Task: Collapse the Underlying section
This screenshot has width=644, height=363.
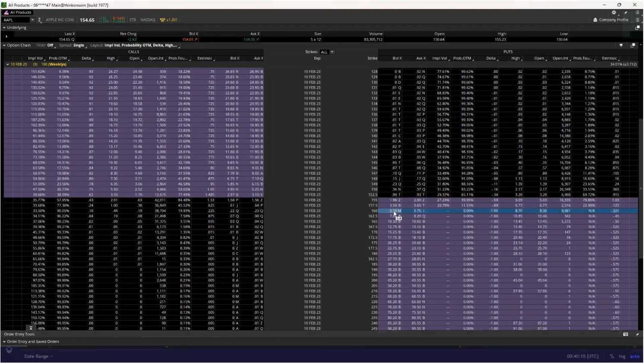Action: point(3,27)
